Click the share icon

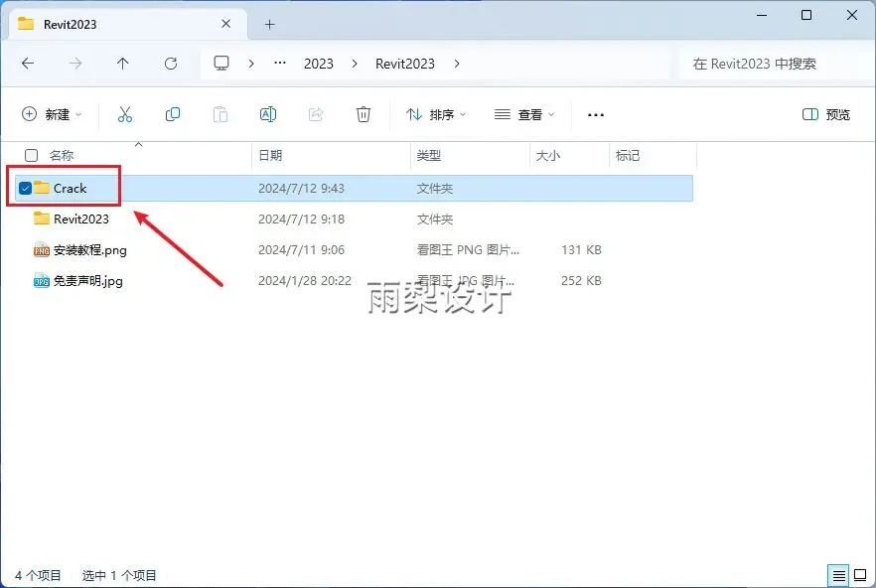(x=316, y=114)
